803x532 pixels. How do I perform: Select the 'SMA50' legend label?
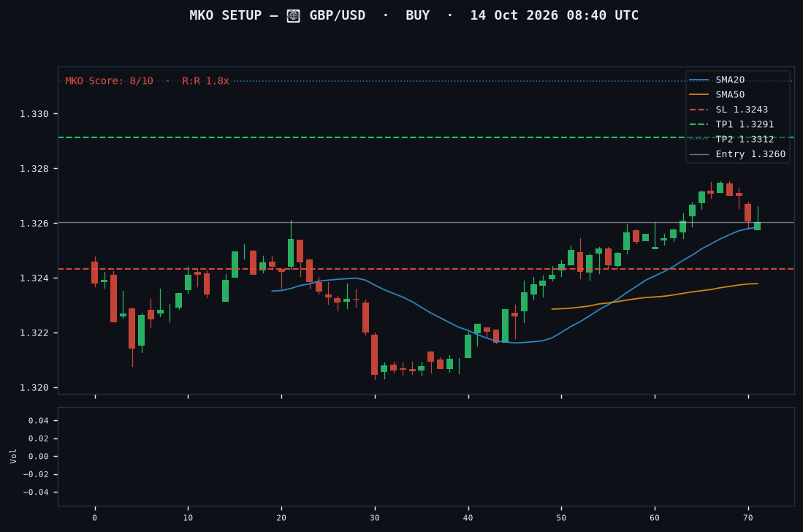730,95
